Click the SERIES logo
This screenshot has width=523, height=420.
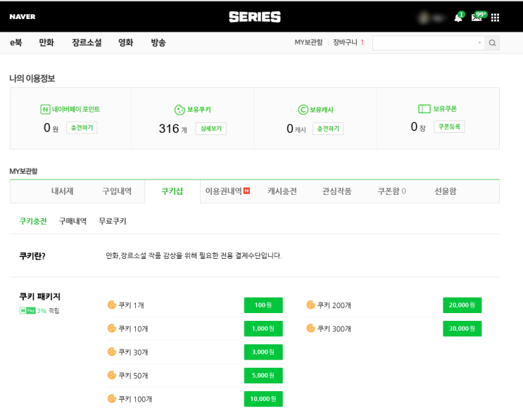click(255, 17)
